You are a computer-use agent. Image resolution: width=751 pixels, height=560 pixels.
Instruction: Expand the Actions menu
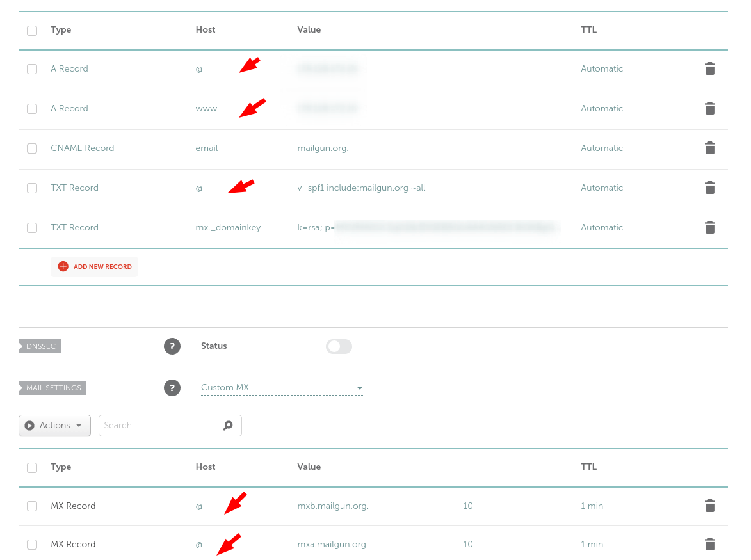(54, 425)
